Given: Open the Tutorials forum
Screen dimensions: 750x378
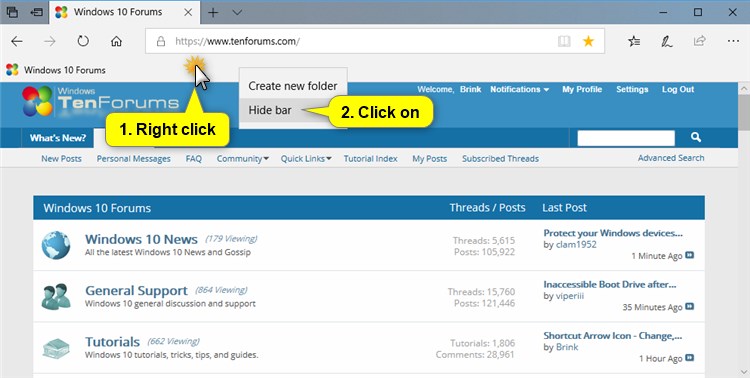Looking at the screenshot, I should pyautogui.click(x=112, y=342).
